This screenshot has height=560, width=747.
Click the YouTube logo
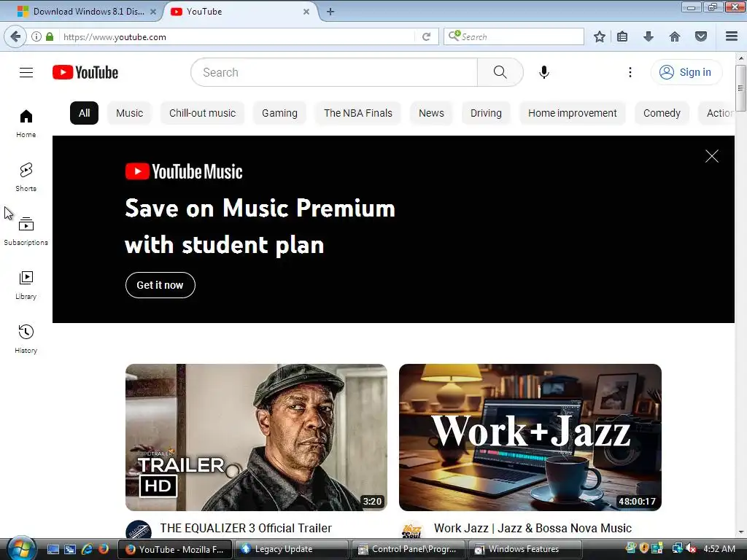coord(85,72)
